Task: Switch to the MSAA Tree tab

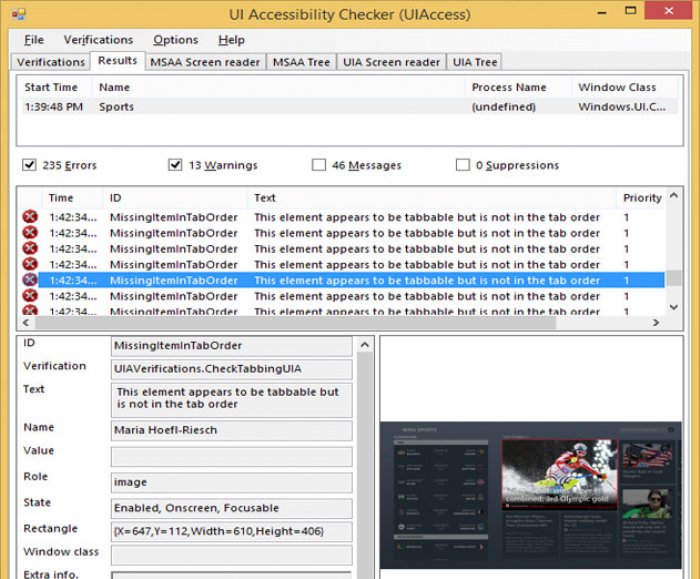Action: coord(301,62)
